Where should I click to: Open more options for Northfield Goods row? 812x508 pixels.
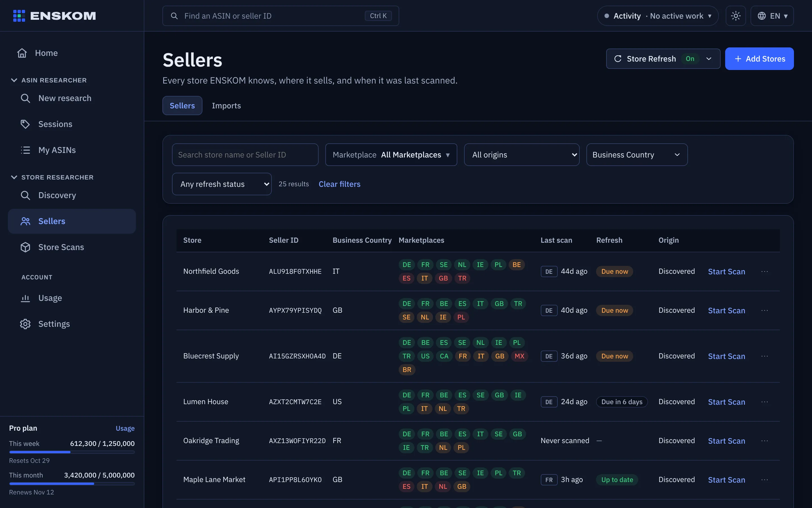click(765, 271)
